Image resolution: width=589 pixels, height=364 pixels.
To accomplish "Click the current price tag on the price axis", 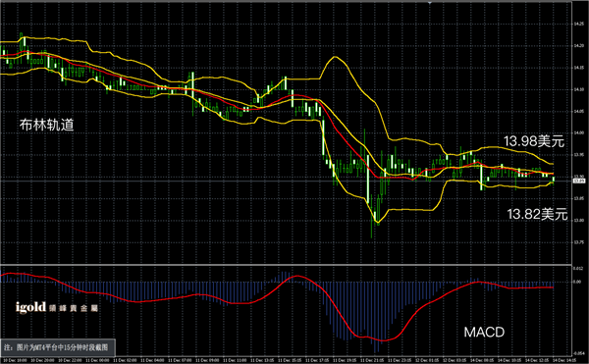I will click(578, 181).
